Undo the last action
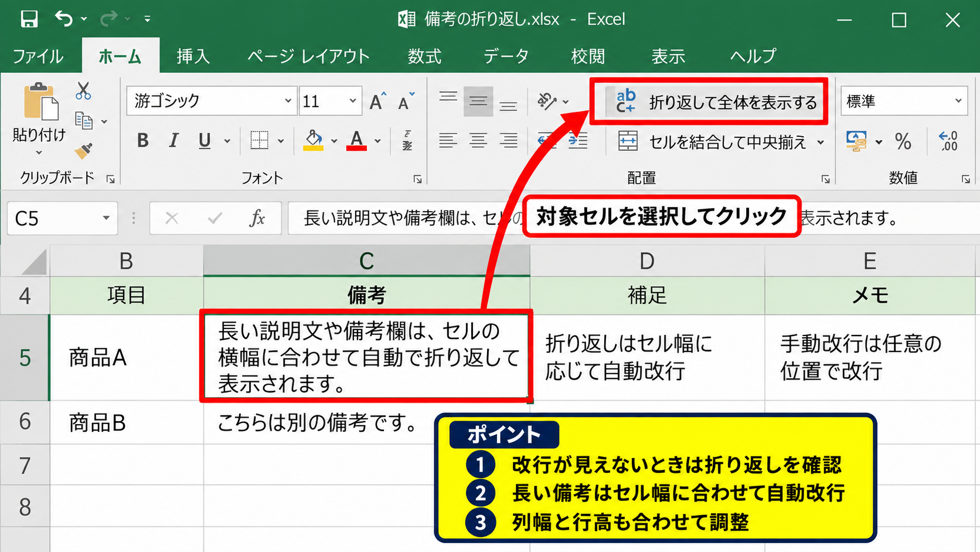This screenshot has height=552, width=980. point(63,19)
